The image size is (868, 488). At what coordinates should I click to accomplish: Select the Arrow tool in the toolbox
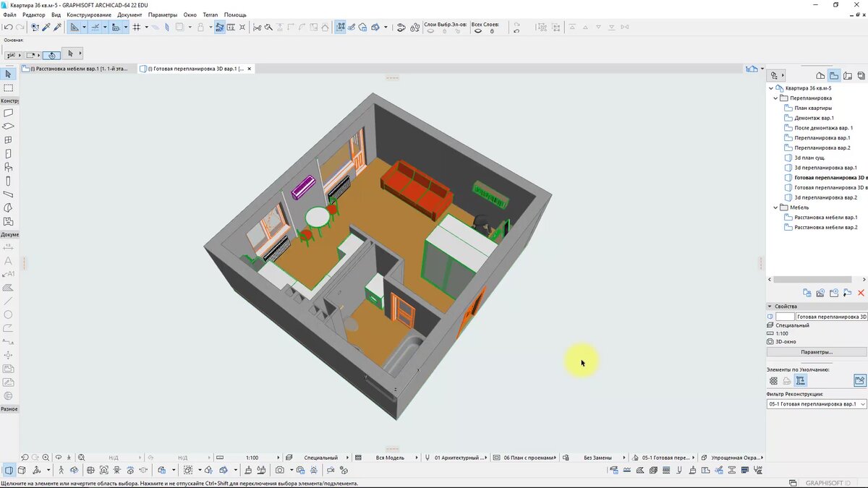pos(8,74)
